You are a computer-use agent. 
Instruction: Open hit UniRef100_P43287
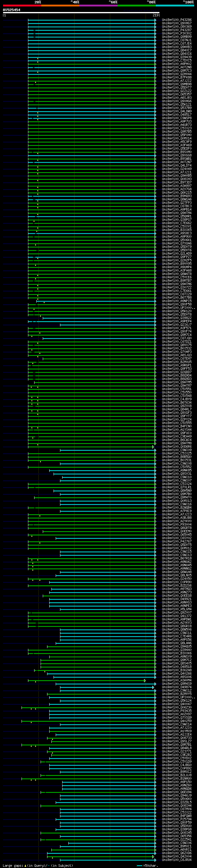click(177, 30)
